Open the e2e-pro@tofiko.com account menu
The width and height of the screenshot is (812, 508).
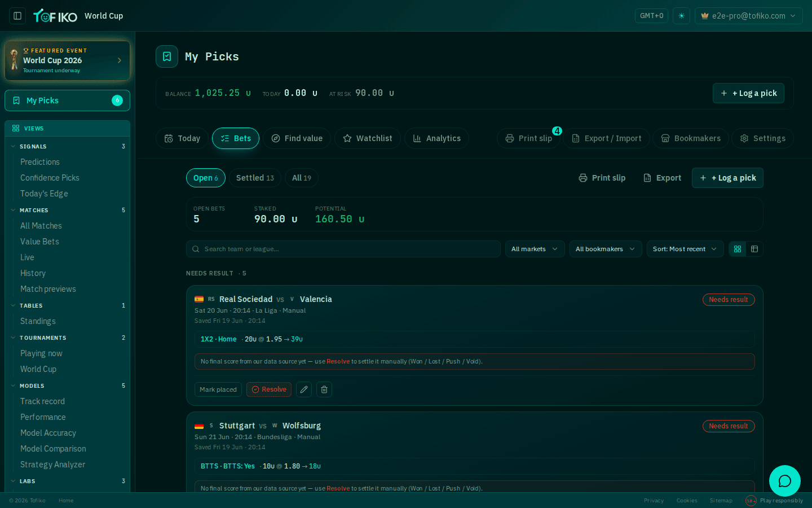(749, 16)
